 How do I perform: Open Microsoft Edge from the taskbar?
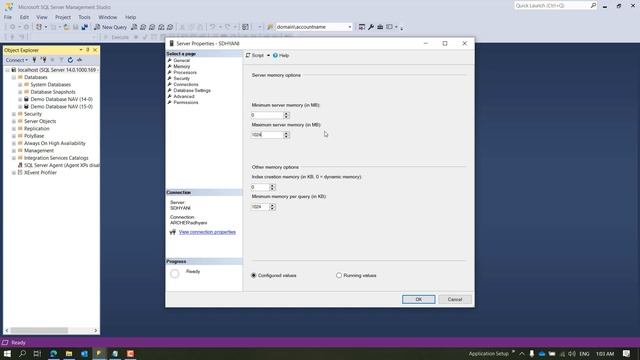tap(53, 353)
